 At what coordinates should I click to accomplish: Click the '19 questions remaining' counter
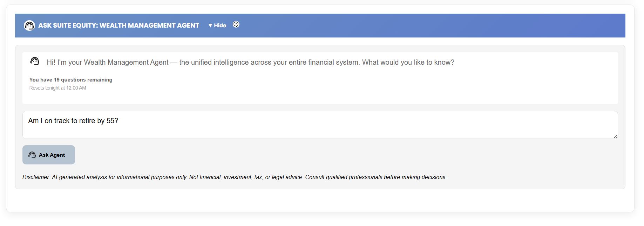[71, 79]
